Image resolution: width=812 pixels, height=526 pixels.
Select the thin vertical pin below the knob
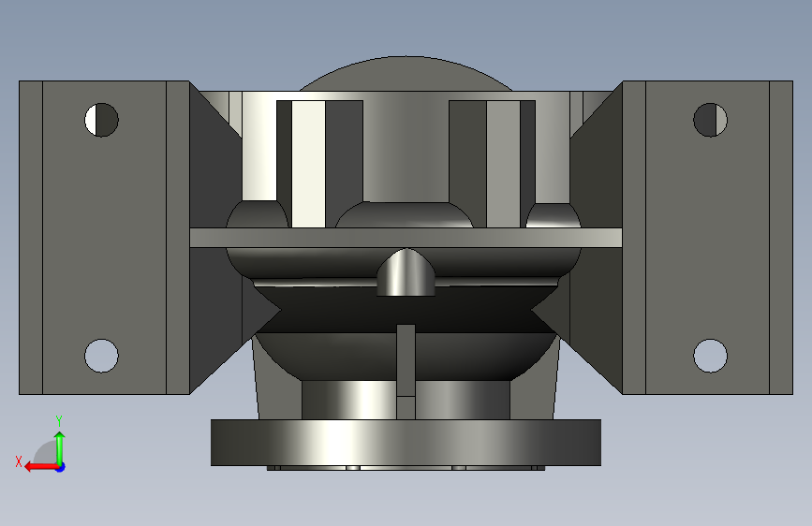click(x=406, y=372)
